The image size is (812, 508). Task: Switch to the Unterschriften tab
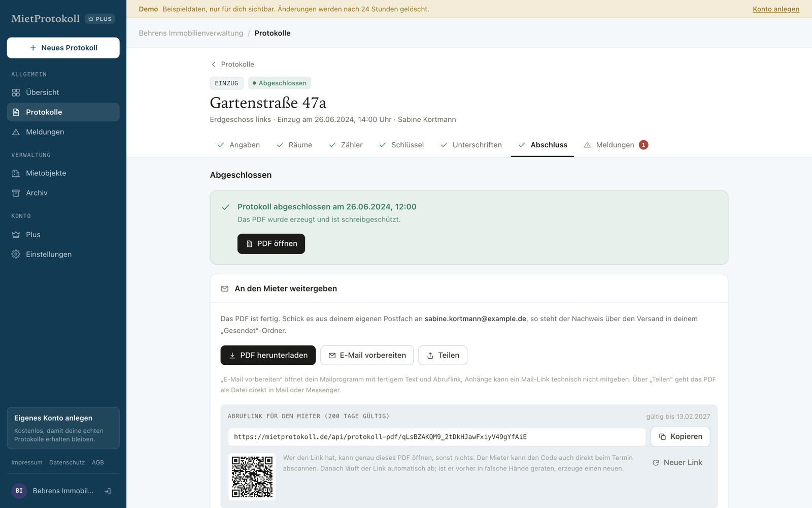[x=471, y=145]
